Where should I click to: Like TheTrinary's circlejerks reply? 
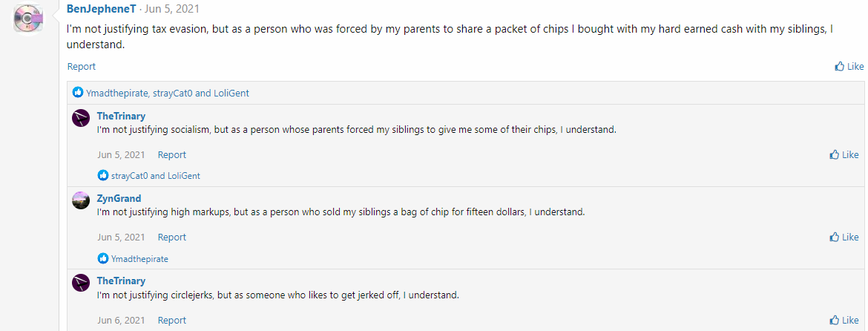pos(844,321)
